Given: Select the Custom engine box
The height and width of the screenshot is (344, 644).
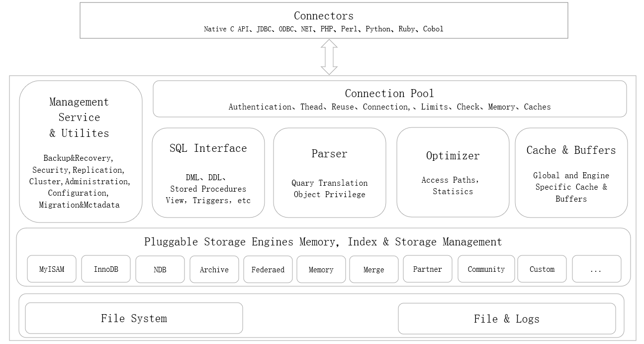Looking at the screenshot, I should (542, 269).
